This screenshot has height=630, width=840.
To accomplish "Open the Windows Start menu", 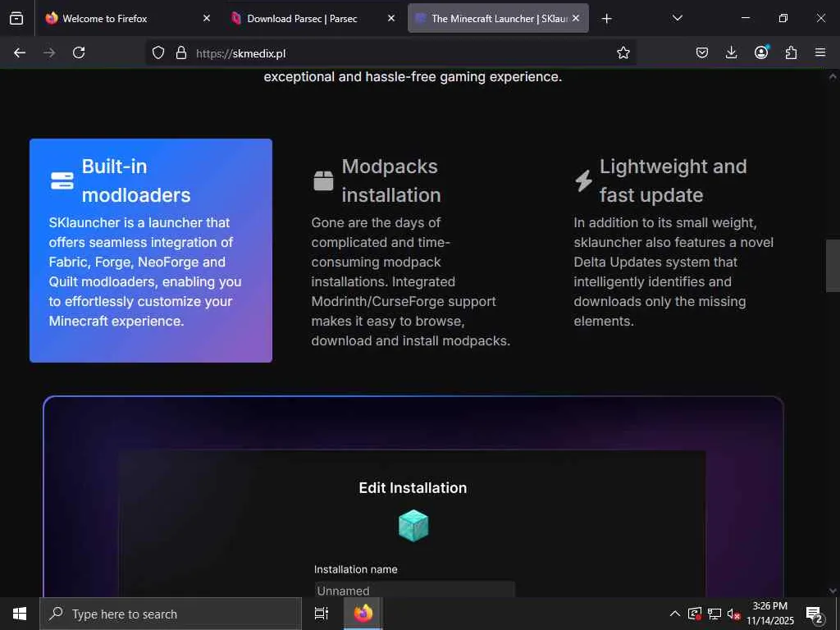I will coord(20,614).
